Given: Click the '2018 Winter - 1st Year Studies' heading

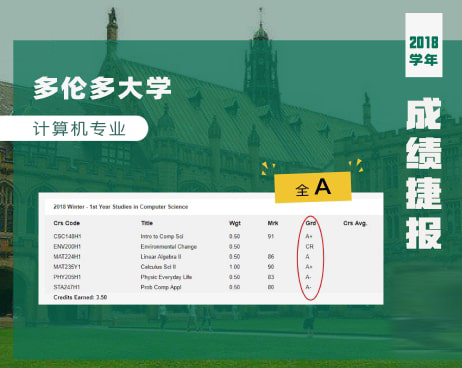Looking at the screenshot, I should click(x=121, y=207).
